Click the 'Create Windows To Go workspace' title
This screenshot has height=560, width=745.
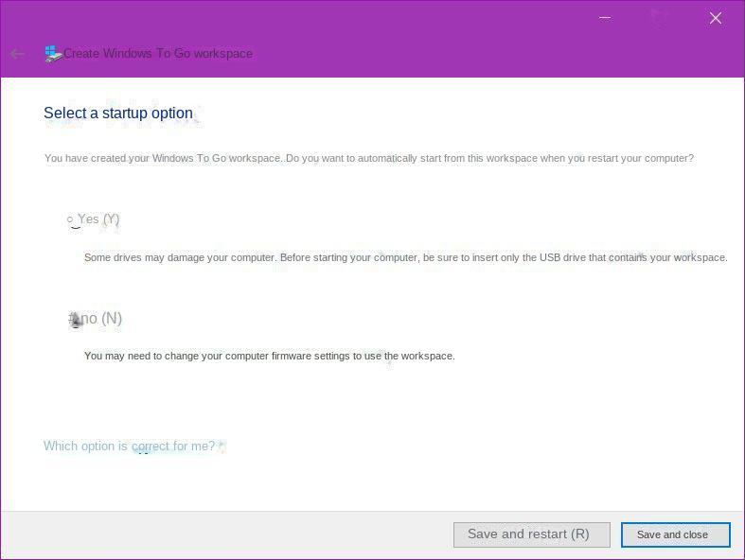(158, 53)
